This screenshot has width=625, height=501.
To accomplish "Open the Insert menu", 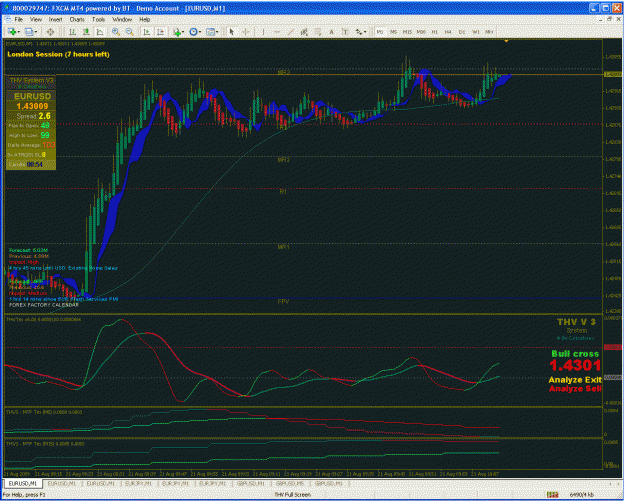I will 55,19.
